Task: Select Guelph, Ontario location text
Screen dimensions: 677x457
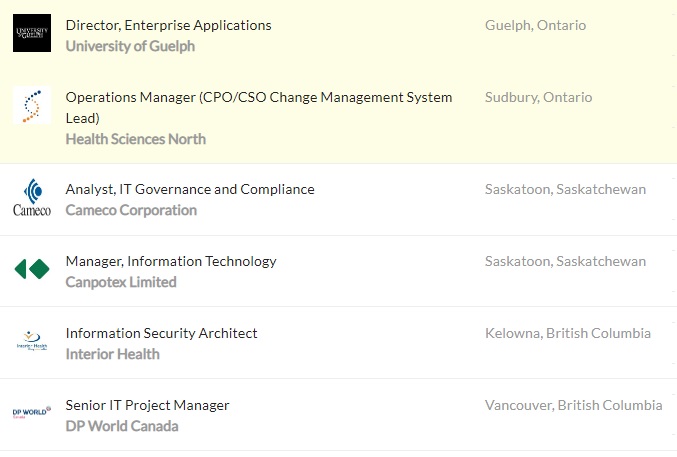Action: coord(535,25)
